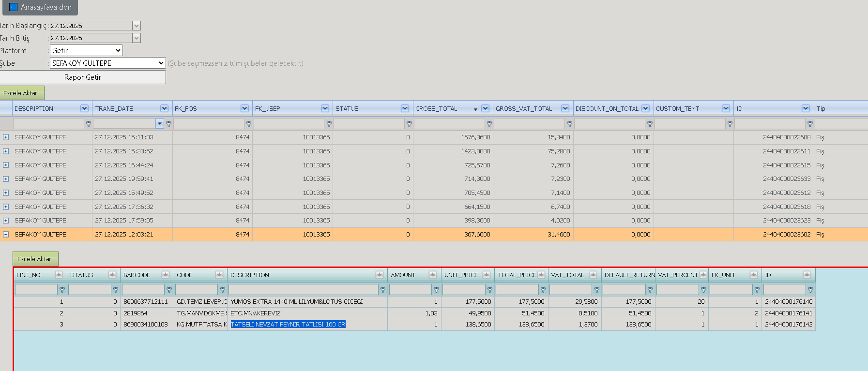Click the Rapor Getir button
This screenshot has height=371, width=868.
point(83,77)
